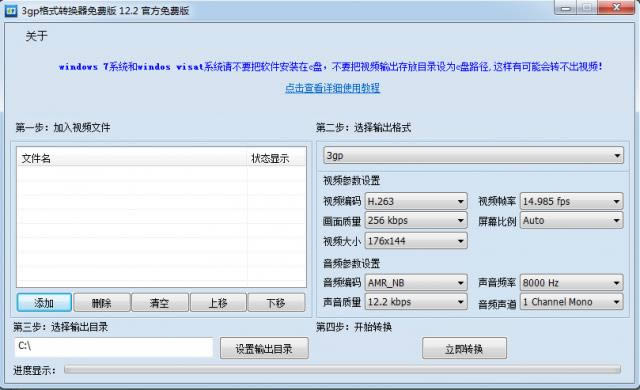Click the blue Windows 7 warning text
Screen dimensions: 640x390
pos(331,66)
